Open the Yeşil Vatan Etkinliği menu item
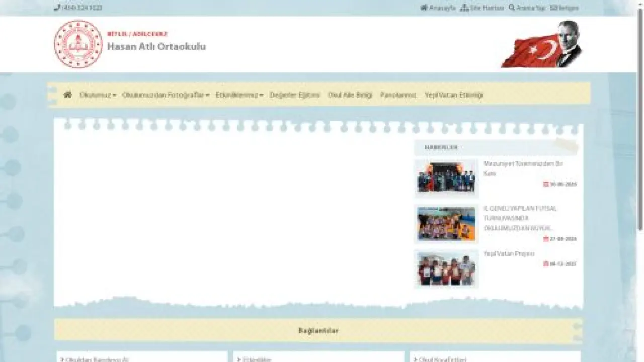Image resolution: width=644 pixels, height=362 pixels. [x=454, y=95]
